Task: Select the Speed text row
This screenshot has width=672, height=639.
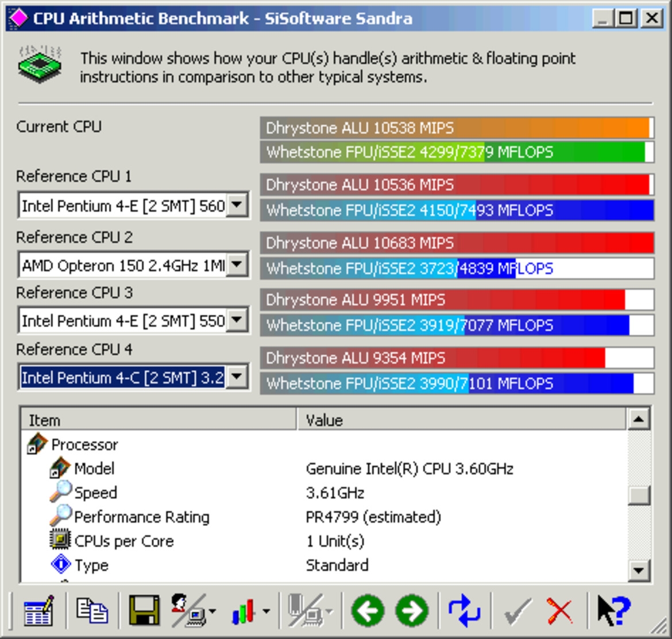Action: (95, 493)
